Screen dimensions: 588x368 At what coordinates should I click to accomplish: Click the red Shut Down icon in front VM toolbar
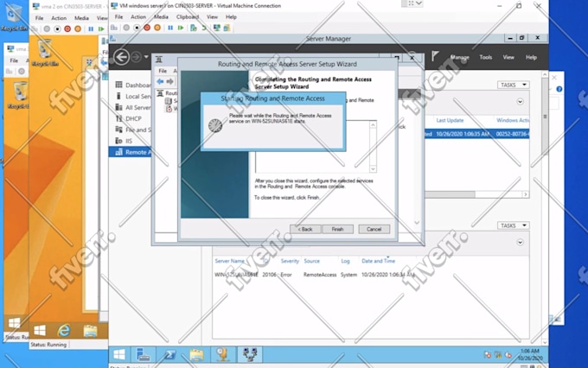pos(147,28)
